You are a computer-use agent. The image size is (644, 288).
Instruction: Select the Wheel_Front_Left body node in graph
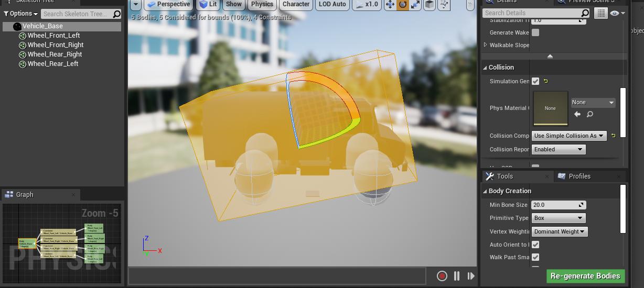(x=94, y=228)
